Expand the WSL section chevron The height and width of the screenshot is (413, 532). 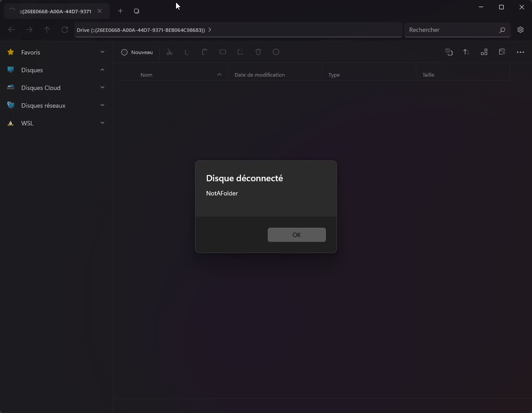[102, 123]
